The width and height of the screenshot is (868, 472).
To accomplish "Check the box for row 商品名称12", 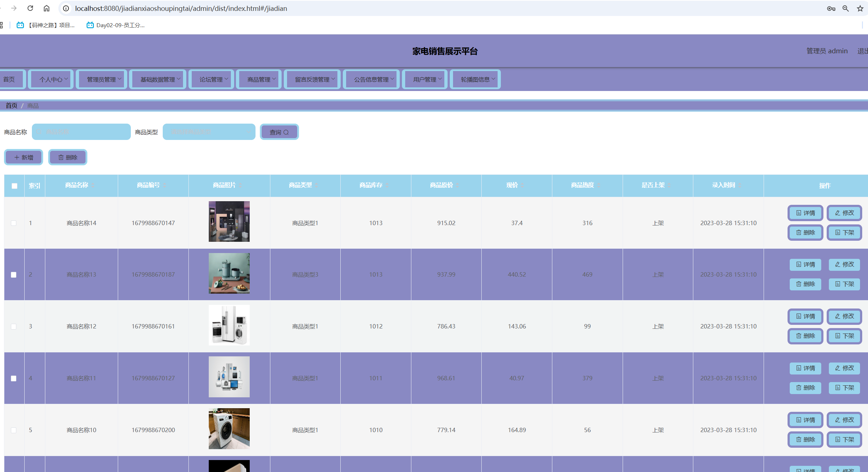I will tap(14, 327).
